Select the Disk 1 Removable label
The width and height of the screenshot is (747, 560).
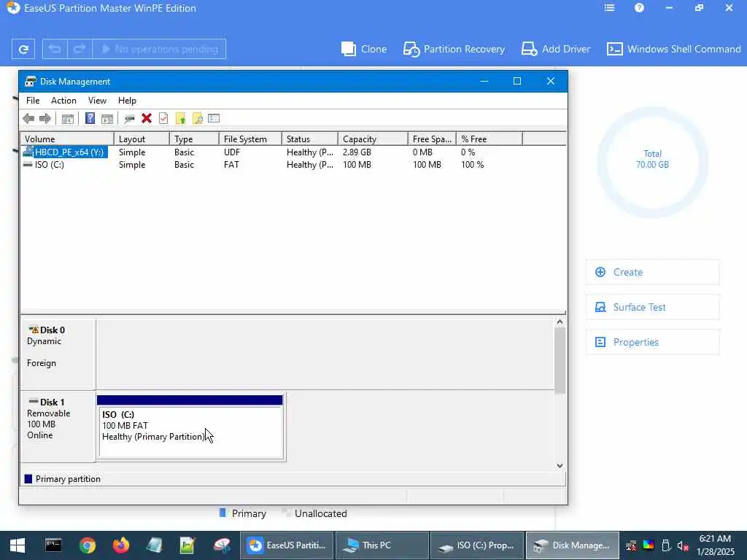(x=58, y=427)
